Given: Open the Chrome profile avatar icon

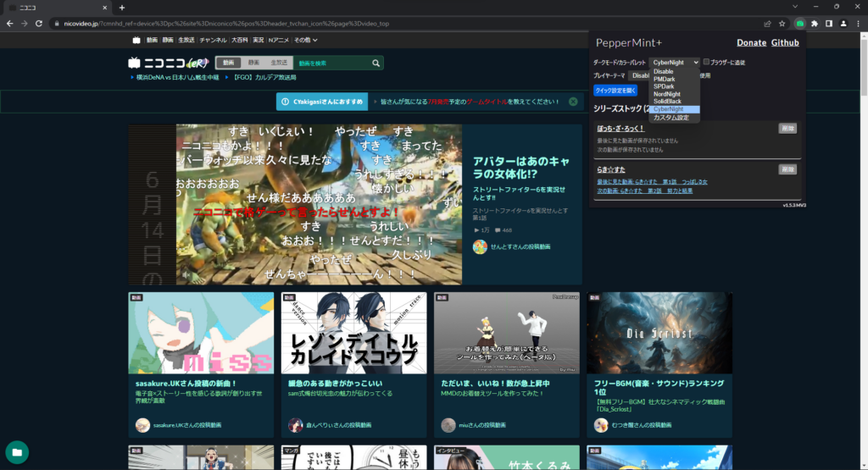Looking at the screenshot, I should [843, 24].
